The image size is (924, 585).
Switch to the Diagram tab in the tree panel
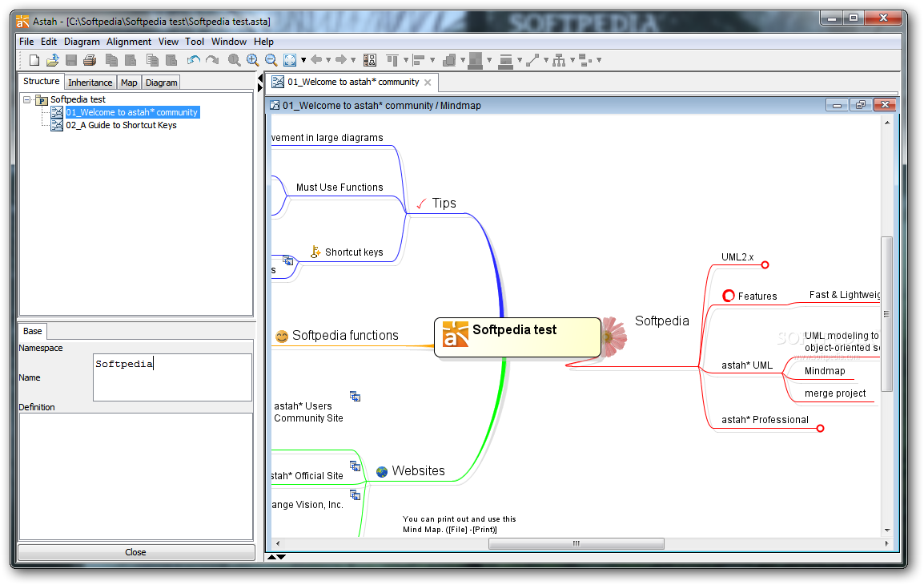(161, 83)
